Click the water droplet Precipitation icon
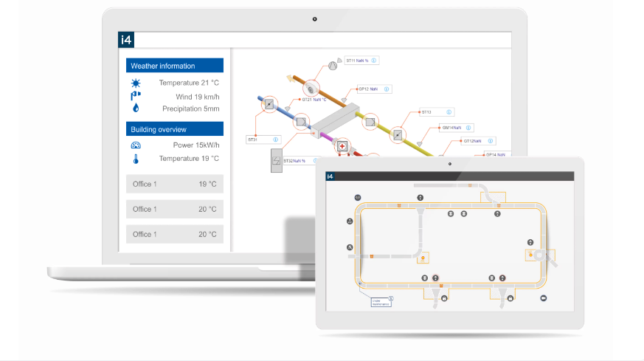This screenshot has height=361, width=644. click(x=136, y=108)
